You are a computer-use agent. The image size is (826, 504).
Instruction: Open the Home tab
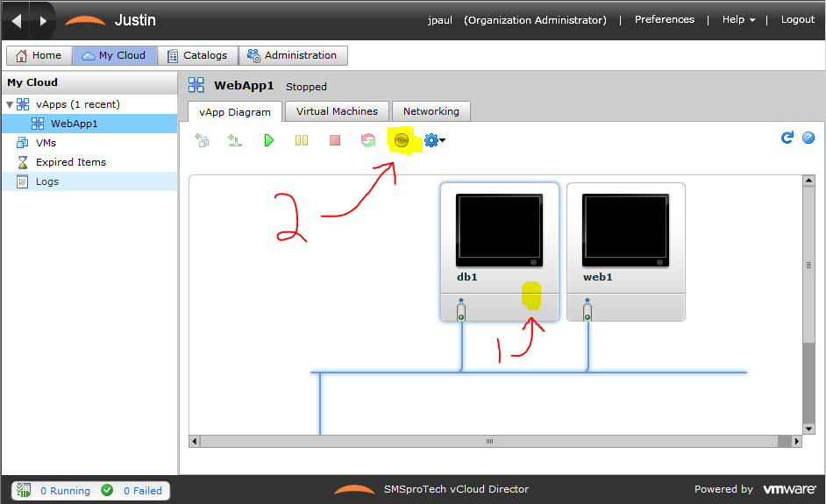(x=39, y=55)
